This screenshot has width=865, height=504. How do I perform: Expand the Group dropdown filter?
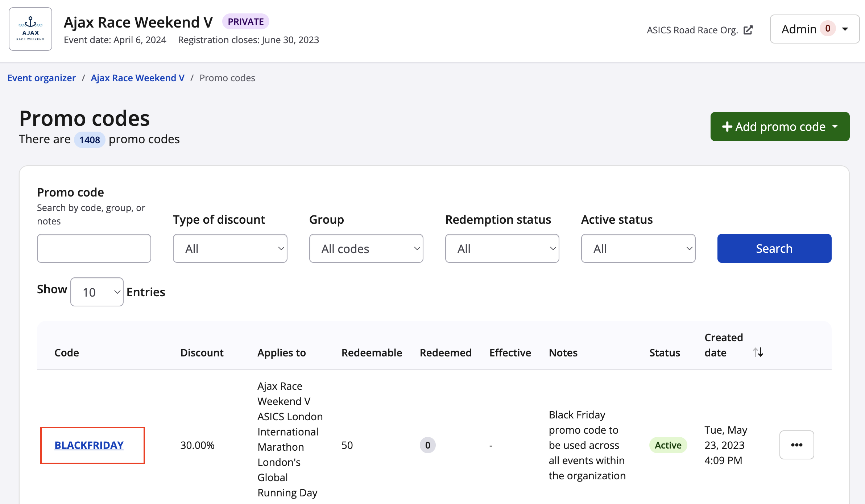pos(367,248)
